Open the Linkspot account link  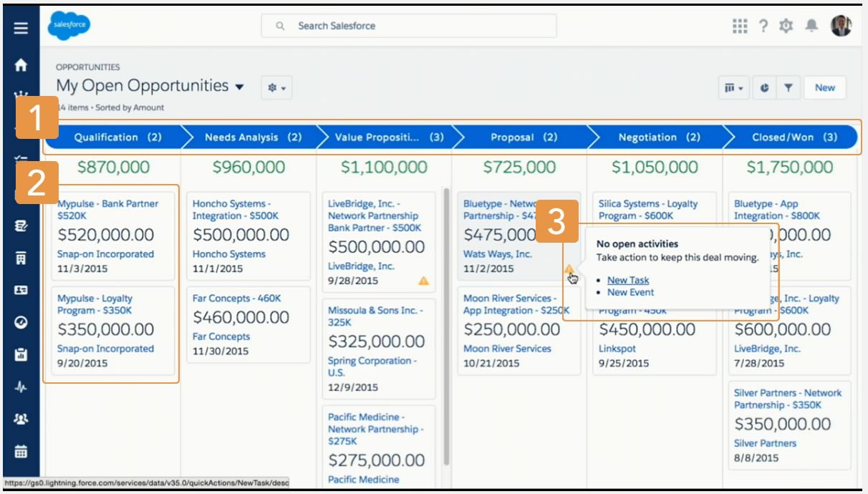[x=617, y=349]
